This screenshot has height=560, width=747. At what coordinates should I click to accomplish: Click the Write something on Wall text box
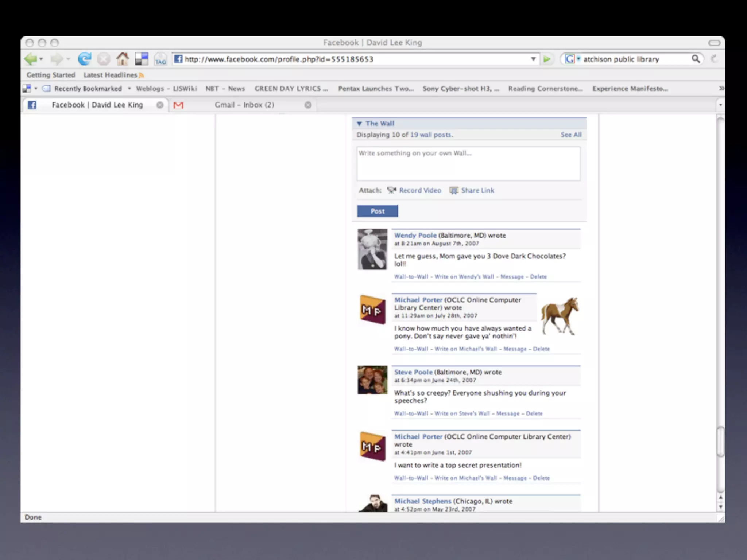tap(468, 164)
